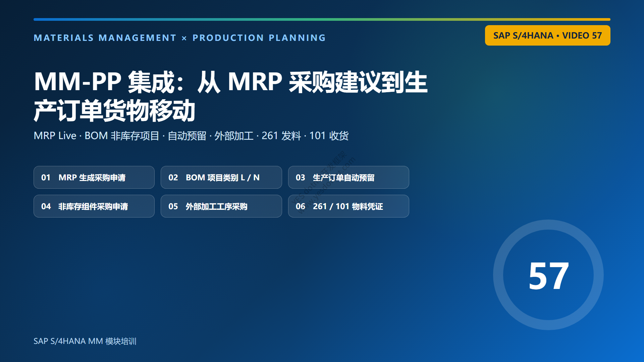Click the SAP S/4HANA • VIDEO 57 badge
The image size is (644, 362).
point(547,36)
